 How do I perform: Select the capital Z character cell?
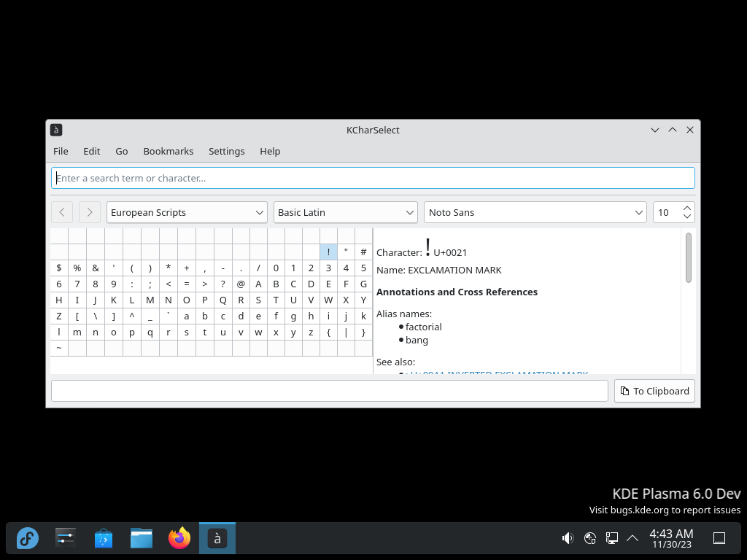click(x=59, y=316)
